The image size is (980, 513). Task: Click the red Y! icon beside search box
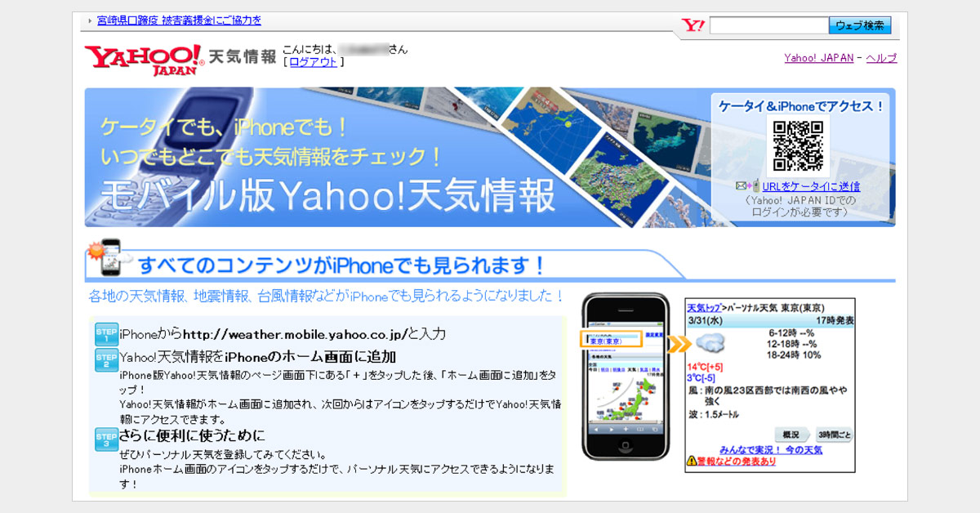pyautogui.click(x=693, y=25)
